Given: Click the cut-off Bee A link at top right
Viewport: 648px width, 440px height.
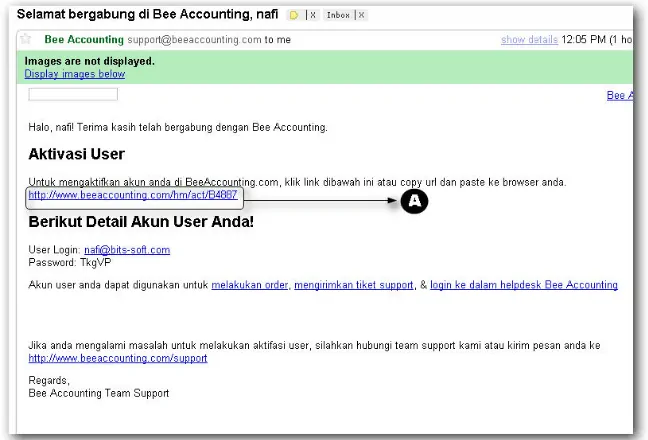Looking at the screenshot, I should pyautogui.click(x=619, y=95).
